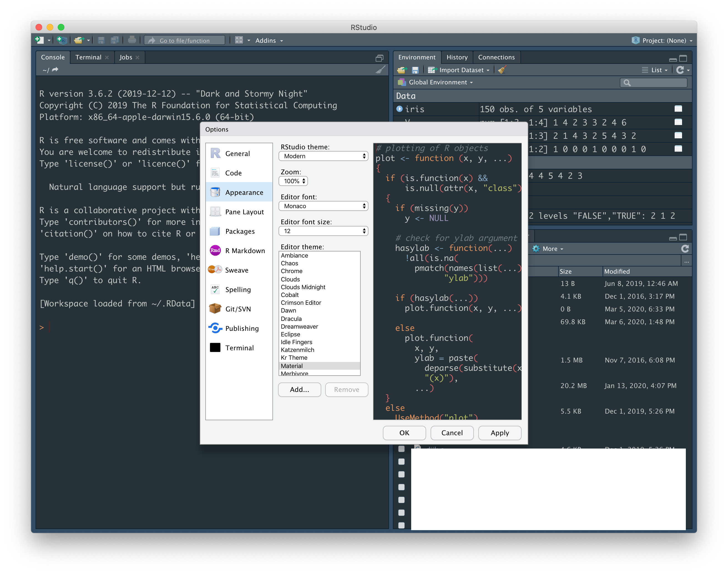The height and width of the screenshot is (574, 728).
Task: Open the Pane Layout options section
Action: click(x=244, y=212)
